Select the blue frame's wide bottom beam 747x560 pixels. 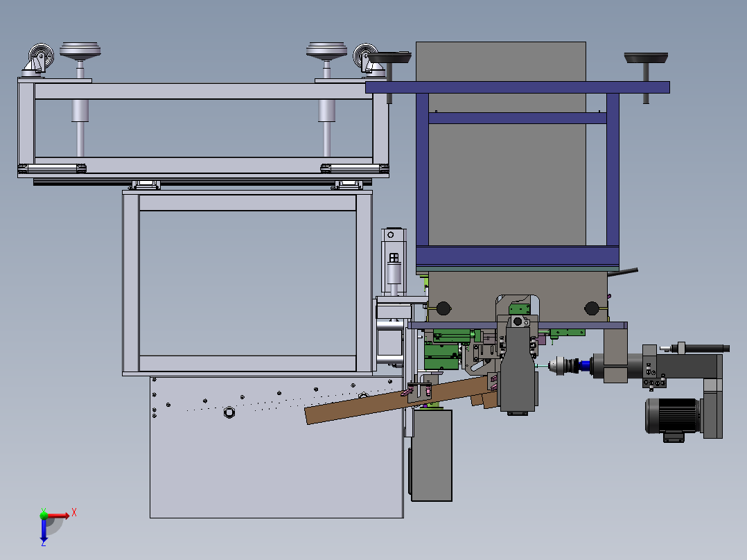[x=518, y=256]
